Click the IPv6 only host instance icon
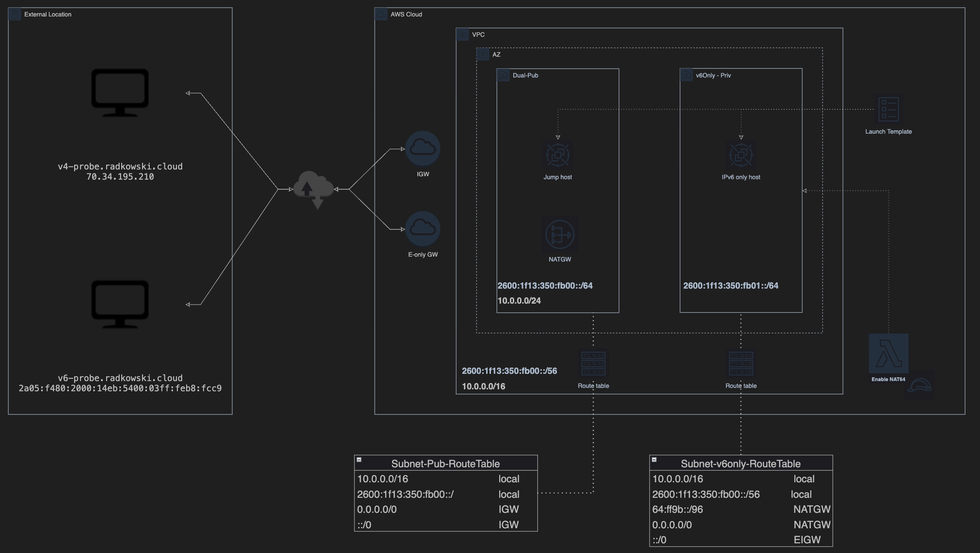Viewport: 980px width, 553px height. click(x=741, y=155)
